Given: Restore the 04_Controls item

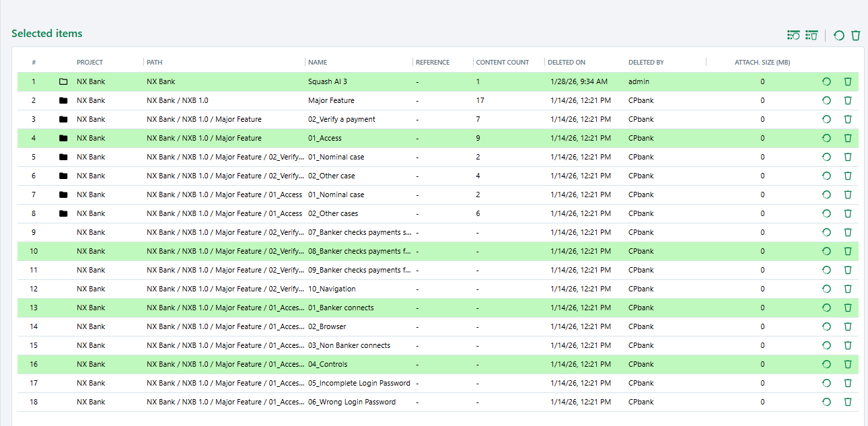Looking at the screenshot, I should click(826, 364).
